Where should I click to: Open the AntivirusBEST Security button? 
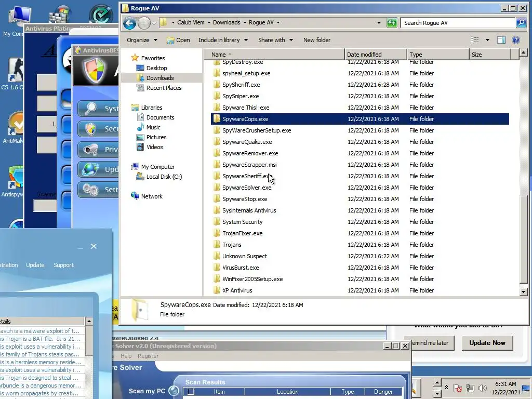click(x=98, y=129)
